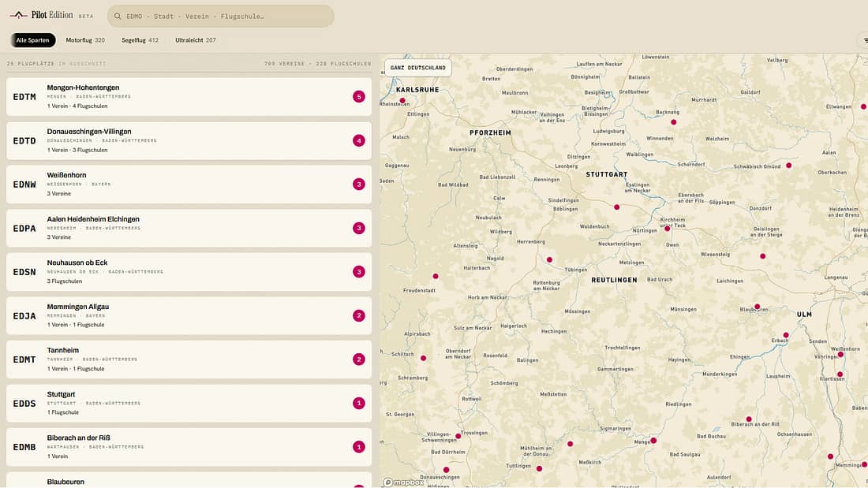Select map marker right of Tuttlingen
This screenshot has width=868, height=488.
point(539,468)
